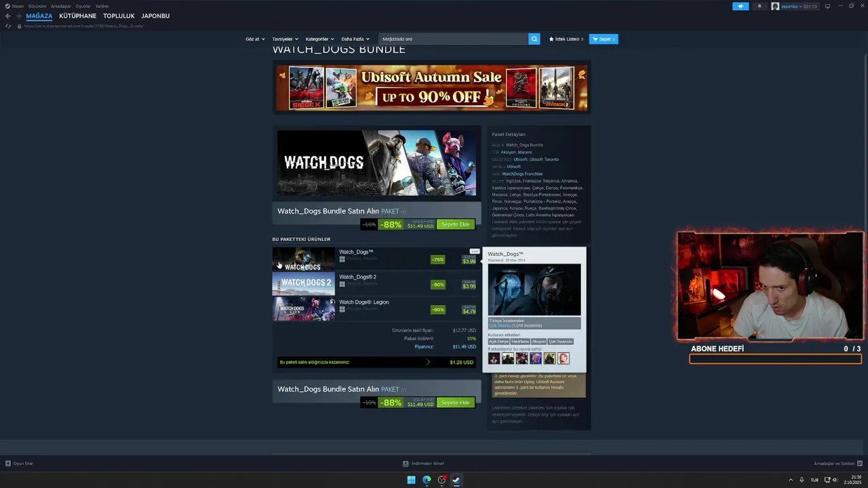Click the arrow on bundle earnings bar
The width and height of the screenshot is (868, 488).
(x=428, y=362)
